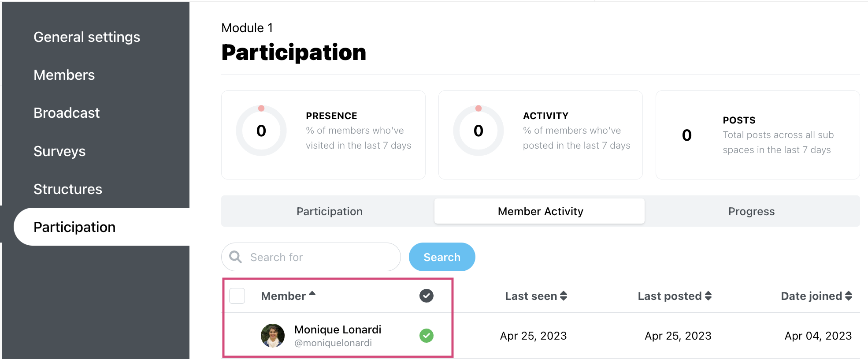Click the magnifying glass search icon
The height and width of the screenshot is (359, 868).
[236, 257]
